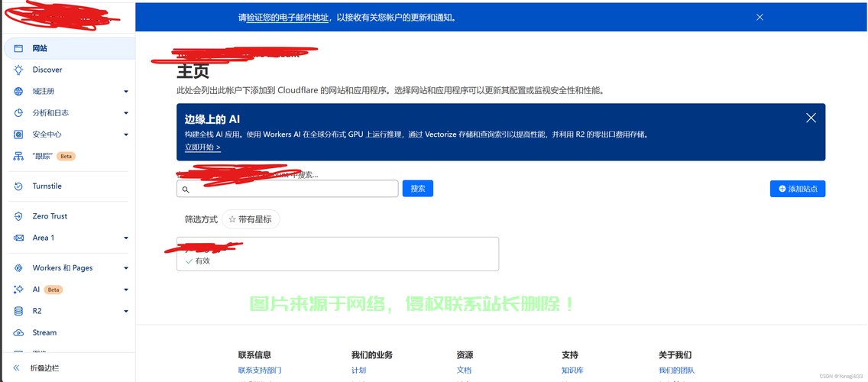868x382 pixels.
Task: Click the 域注册 globe icon
Action: [18, 92]
